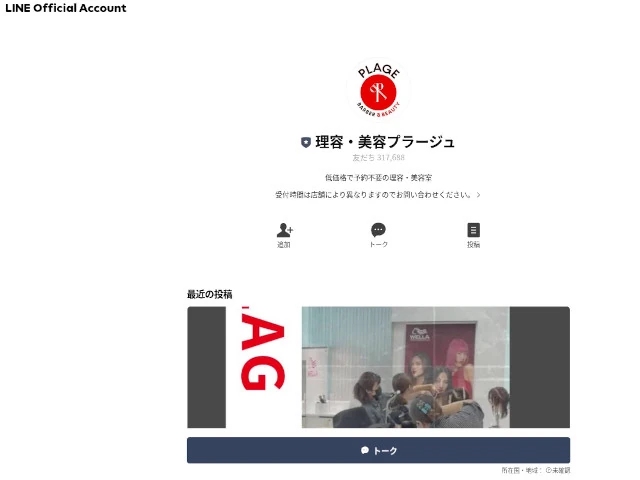Click chat bubble icon inside the bottom トーク bar
This screenshot has width=640, height=480.
(365, 451)
